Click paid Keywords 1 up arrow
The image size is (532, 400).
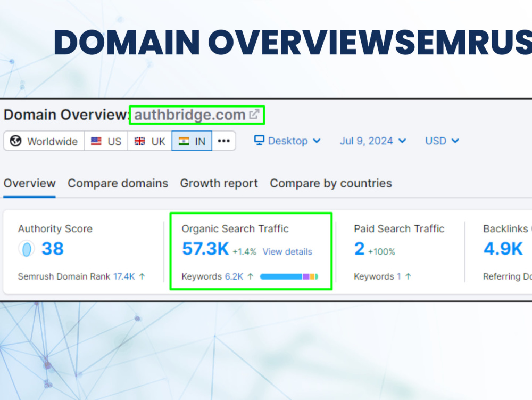pyautogui.click(x=408, y=276)
